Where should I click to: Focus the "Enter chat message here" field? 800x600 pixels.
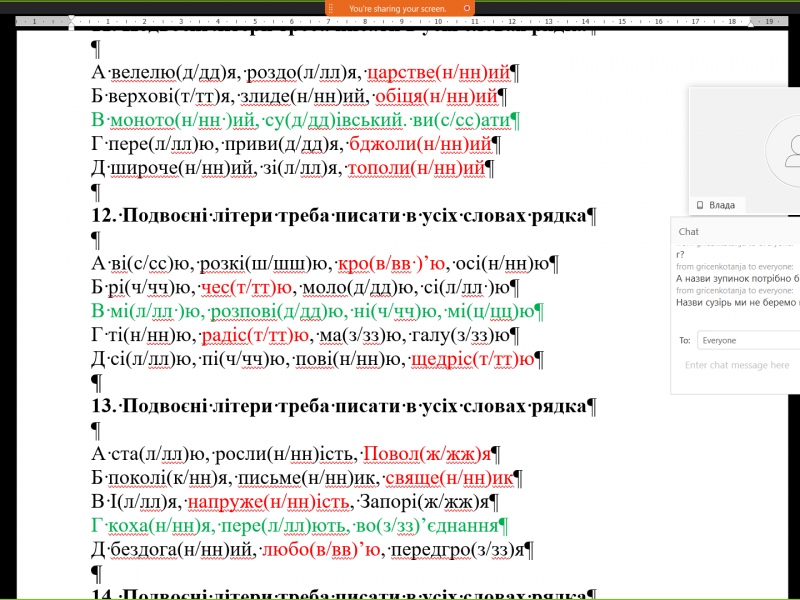(740, 366)
